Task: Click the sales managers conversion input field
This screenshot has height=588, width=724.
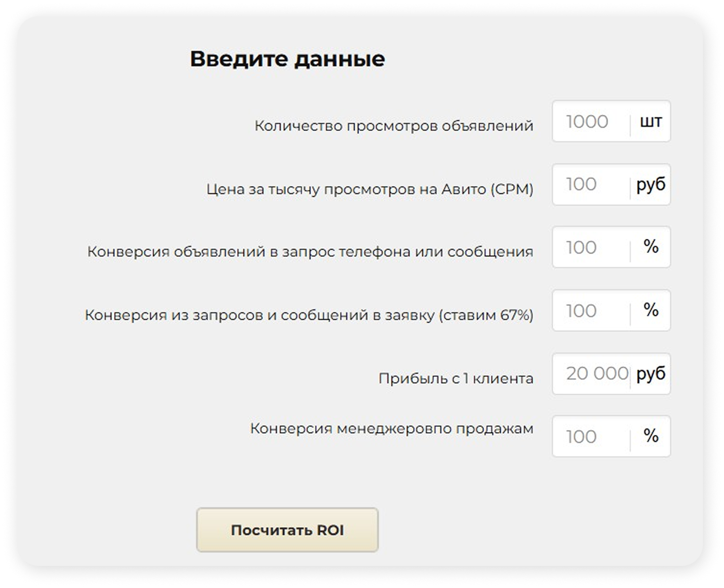Action: click(x=590, y=437)
